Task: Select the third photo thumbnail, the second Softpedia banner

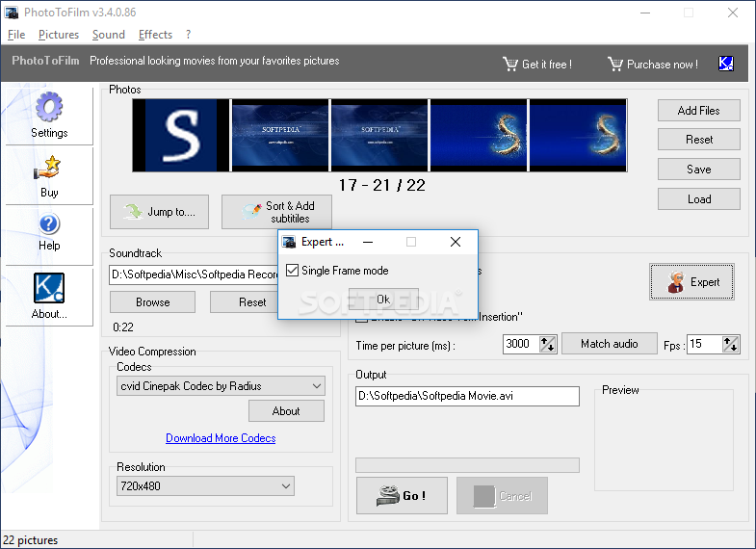Action: [x=379, y=135]
